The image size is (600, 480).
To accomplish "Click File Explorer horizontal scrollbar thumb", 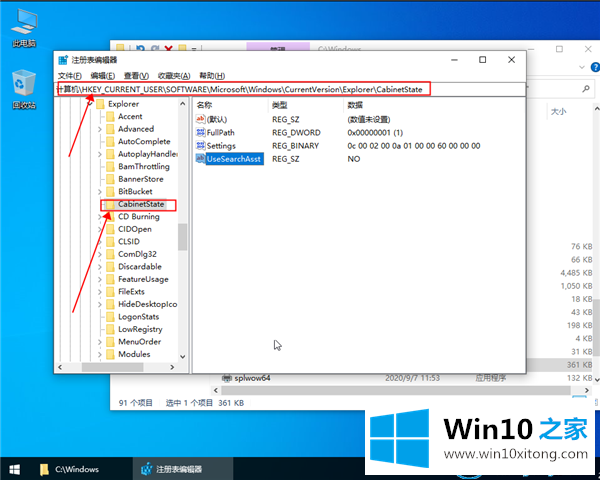I will click(x=396, y=390).
